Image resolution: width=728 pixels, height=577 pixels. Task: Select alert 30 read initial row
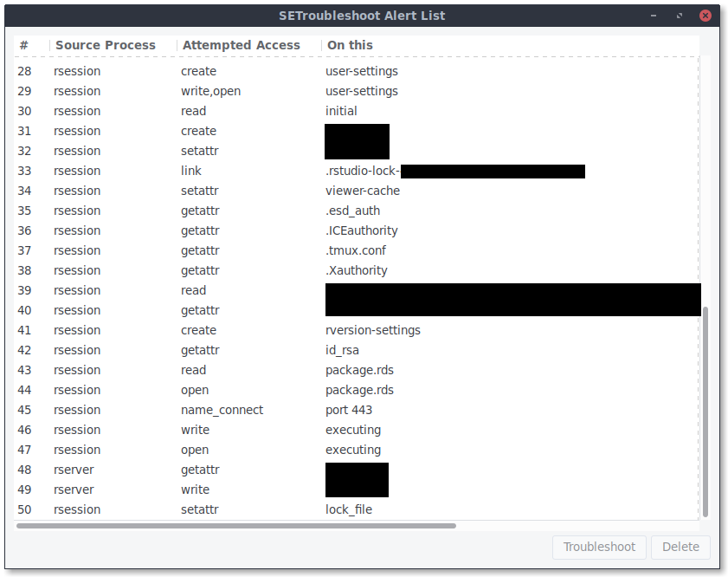[356, 111]
